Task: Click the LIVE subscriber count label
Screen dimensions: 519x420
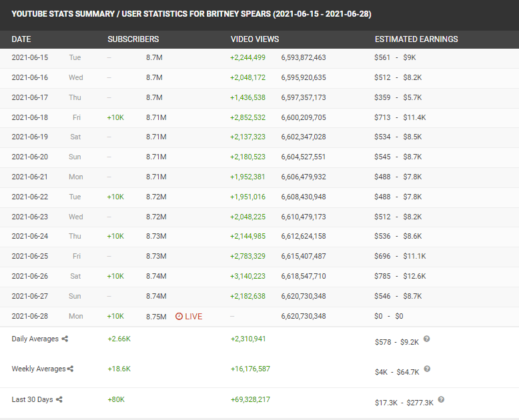Action: click(x=193, y=317)
